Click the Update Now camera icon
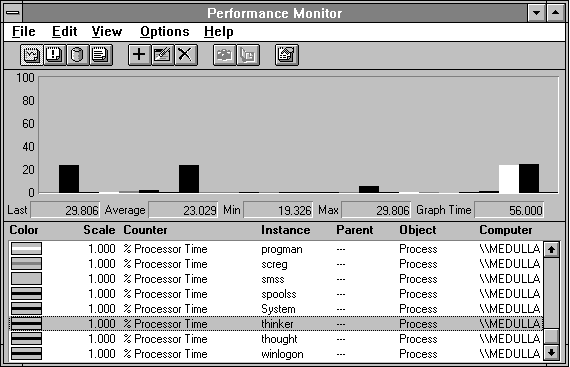The image size is (570, 367). [x=224, y=55]
